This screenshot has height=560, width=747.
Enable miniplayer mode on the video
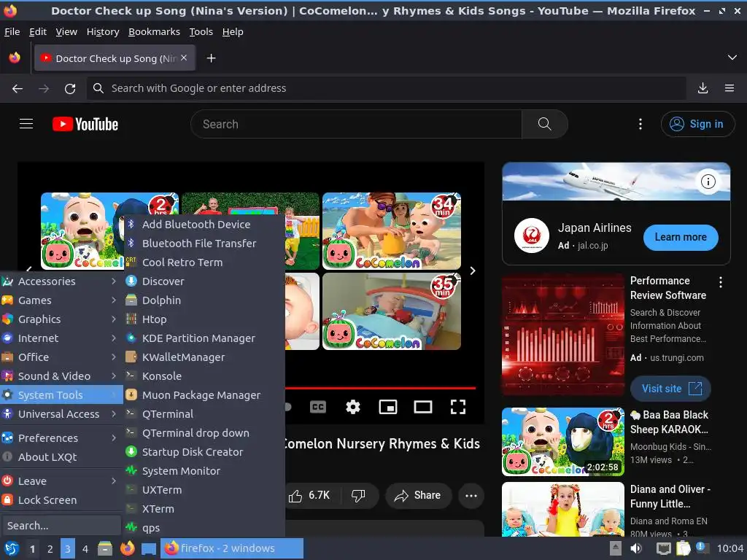click(x=388, y=407)
